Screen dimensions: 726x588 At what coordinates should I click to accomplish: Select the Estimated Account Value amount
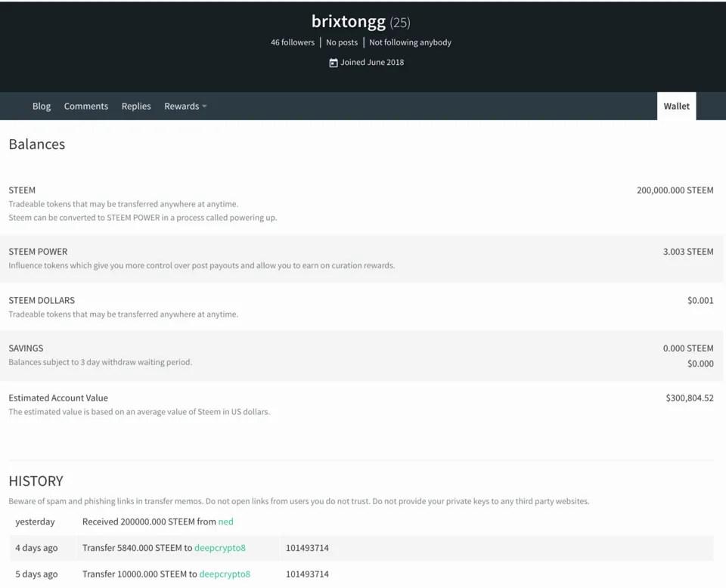(689, 398)
